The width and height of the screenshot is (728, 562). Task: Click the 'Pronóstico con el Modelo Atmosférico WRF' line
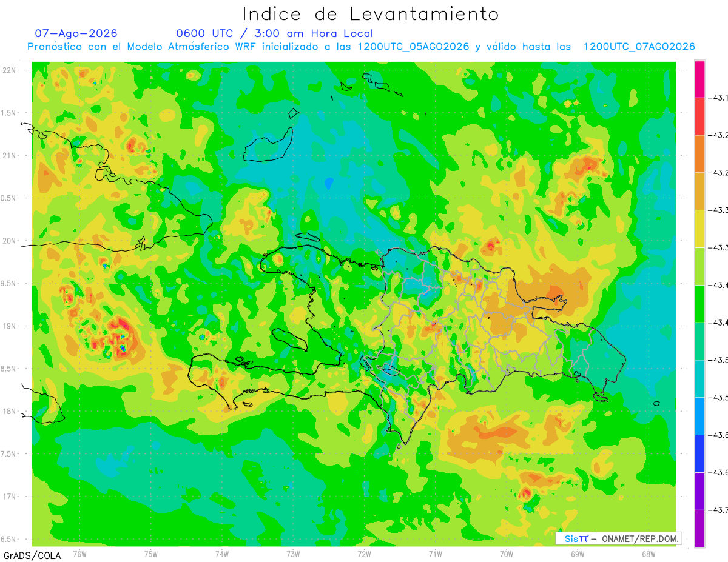pyautogui.click(x=361, y=47)
